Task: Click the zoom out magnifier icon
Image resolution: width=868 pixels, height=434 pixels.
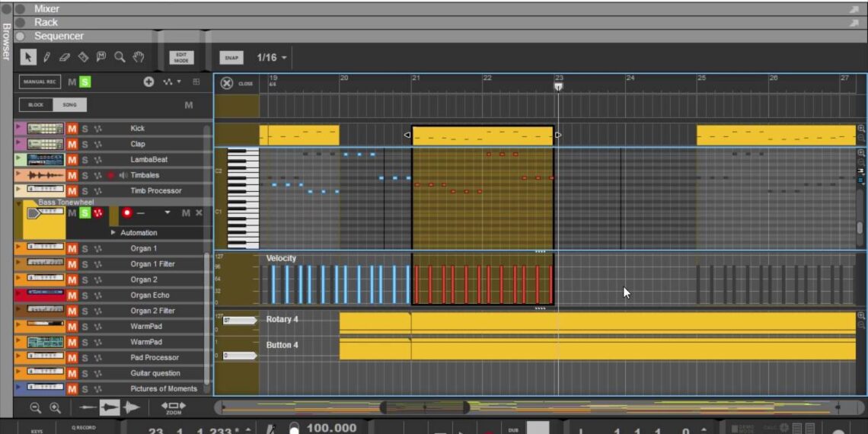Action: point(35,408)
